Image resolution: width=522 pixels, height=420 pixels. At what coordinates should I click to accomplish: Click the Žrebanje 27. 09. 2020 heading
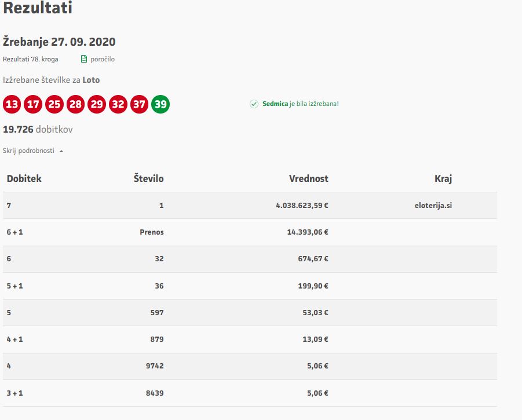point(59,42)
